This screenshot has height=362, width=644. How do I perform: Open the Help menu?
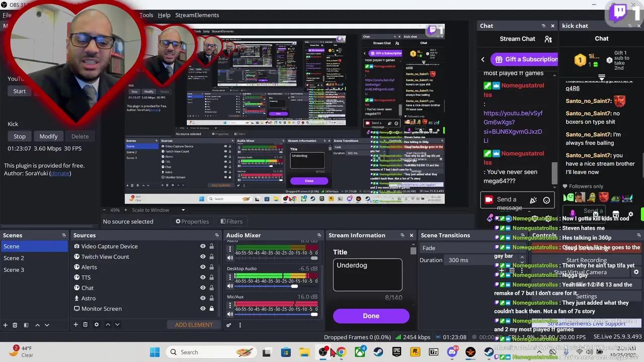pyautogui.click(x=164, y=15)
